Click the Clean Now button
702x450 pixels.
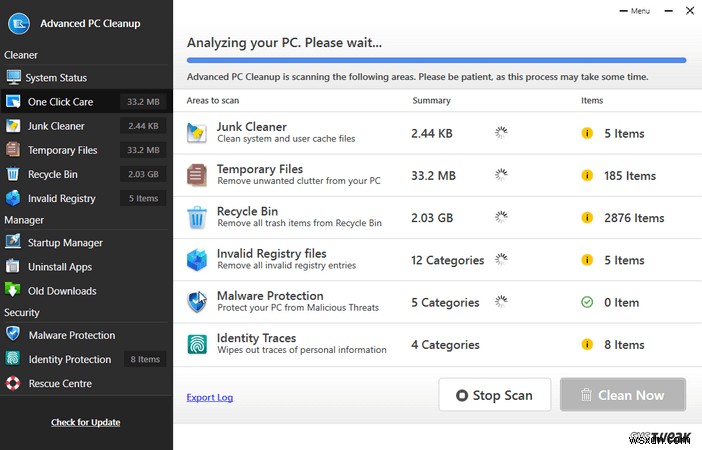622,395
